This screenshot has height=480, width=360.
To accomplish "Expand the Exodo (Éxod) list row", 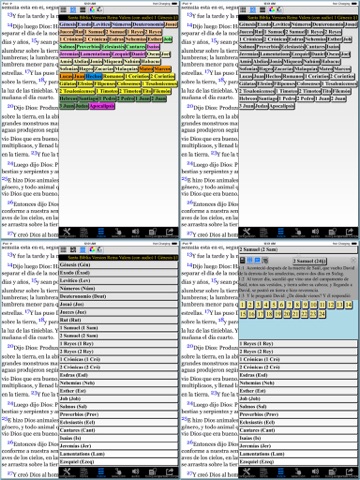I will [x=118, y=273].
